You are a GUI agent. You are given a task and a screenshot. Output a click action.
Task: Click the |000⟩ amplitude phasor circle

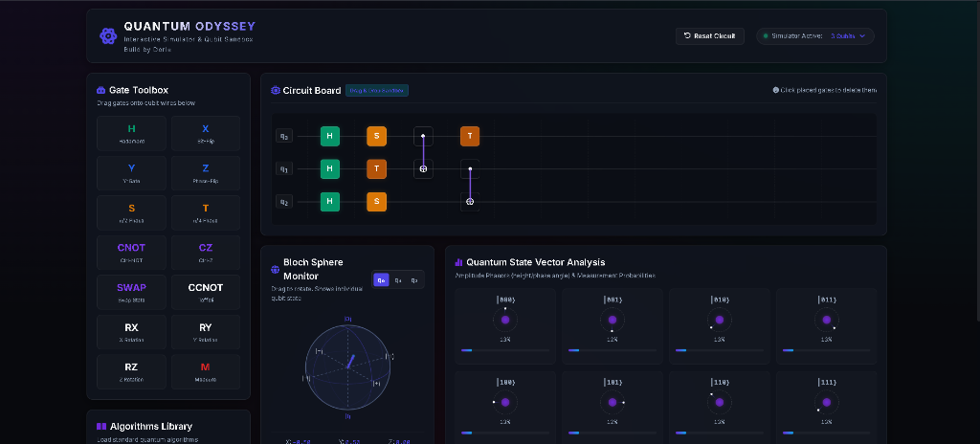pyautogui.click(x=505, y=320)
